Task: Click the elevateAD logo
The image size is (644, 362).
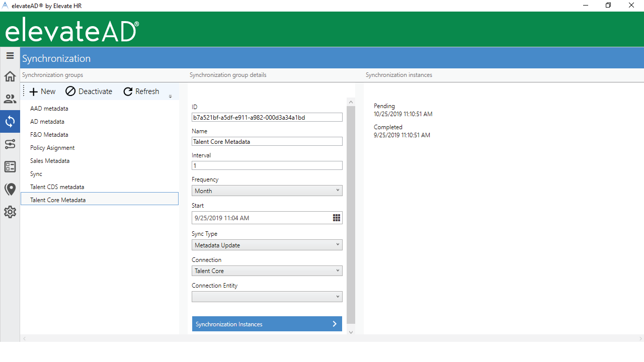Action: pos(72,30)
